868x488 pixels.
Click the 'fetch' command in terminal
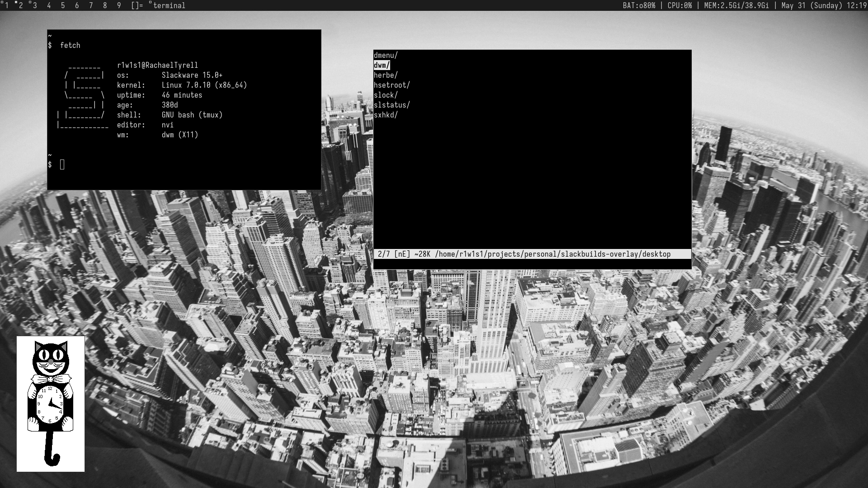pyautogui.click(x=70, y=45)
